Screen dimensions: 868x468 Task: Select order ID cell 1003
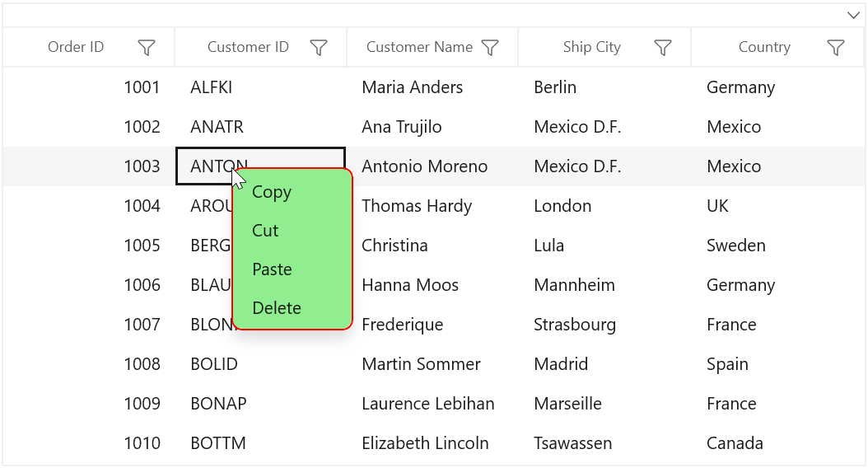coord(89,166)
